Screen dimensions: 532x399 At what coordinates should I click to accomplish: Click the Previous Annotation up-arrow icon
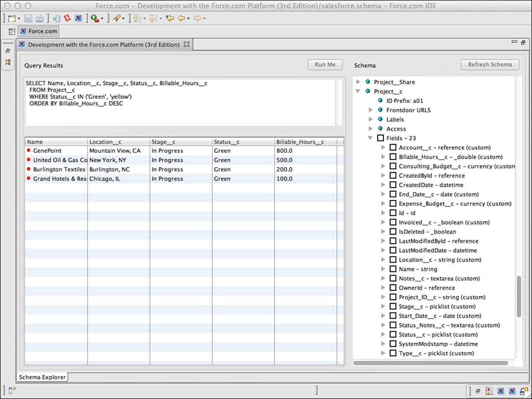153,18
